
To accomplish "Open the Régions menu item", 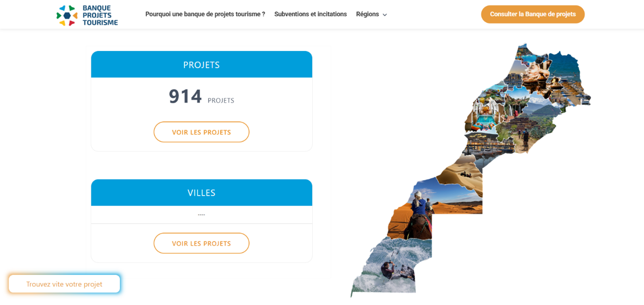I will point(371,14).
